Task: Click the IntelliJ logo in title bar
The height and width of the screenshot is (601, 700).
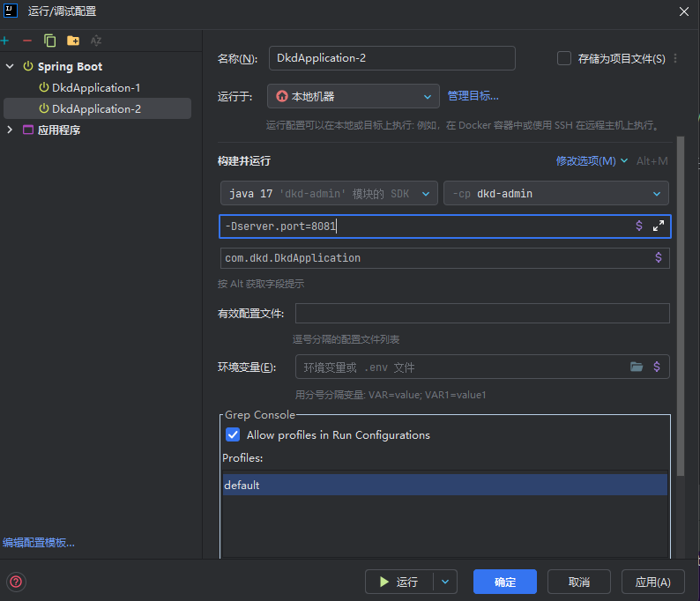Action: point(11,11)
